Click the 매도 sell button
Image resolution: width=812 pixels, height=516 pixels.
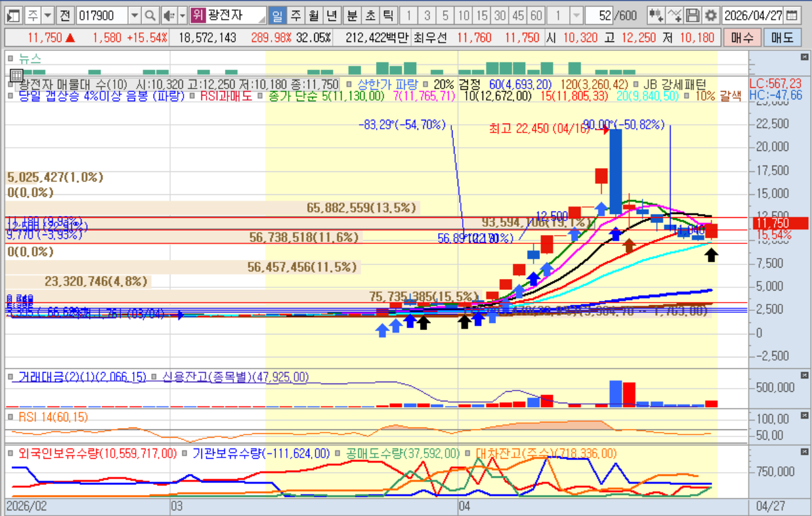pyautogui.click(x=782, y=38)
